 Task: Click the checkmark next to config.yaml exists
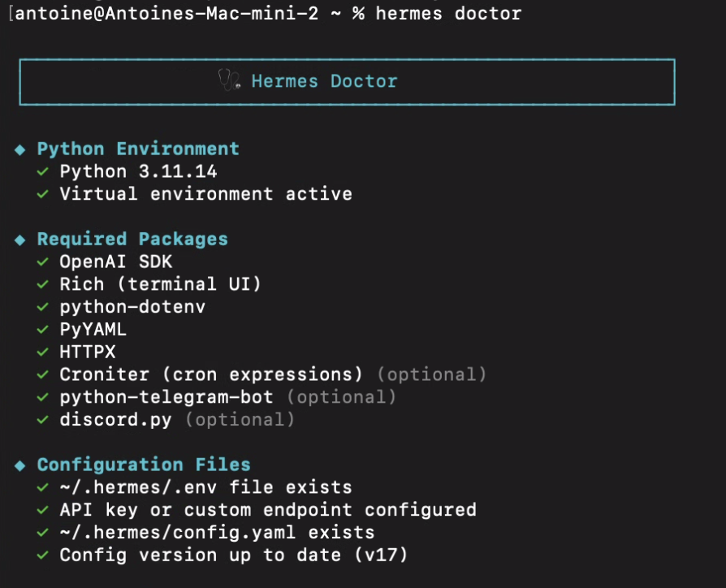(42, 533)
